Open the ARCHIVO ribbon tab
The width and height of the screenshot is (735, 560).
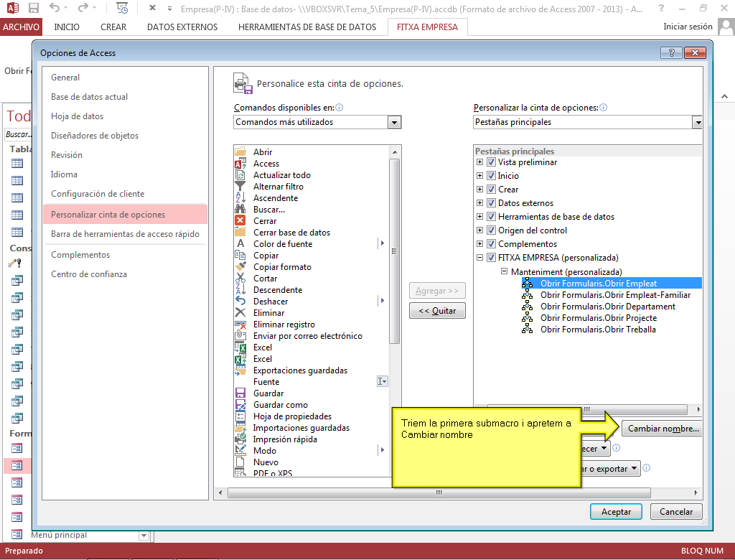coord(21,27)
